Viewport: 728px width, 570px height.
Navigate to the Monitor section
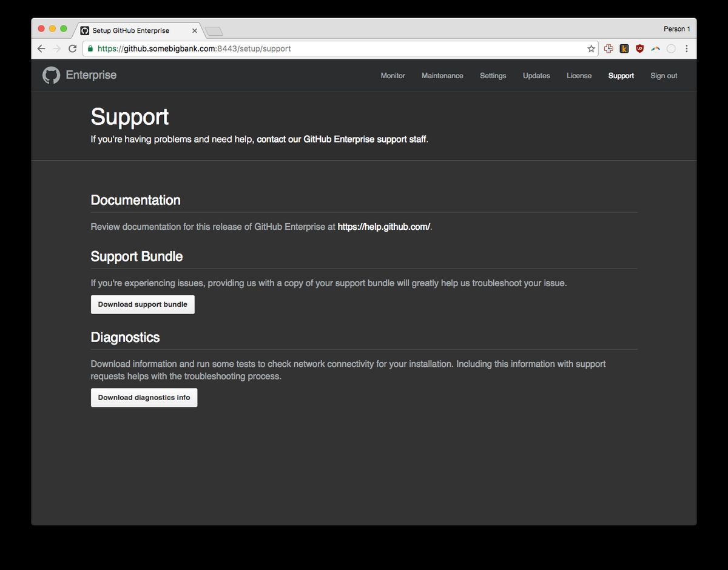pos(393,75)
